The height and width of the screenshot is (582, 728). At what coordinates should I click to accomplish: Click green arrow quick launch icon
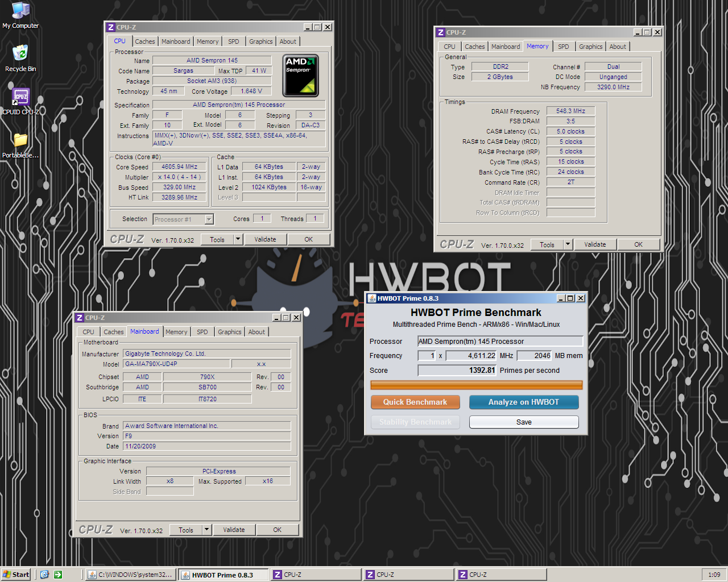(58, 575)
